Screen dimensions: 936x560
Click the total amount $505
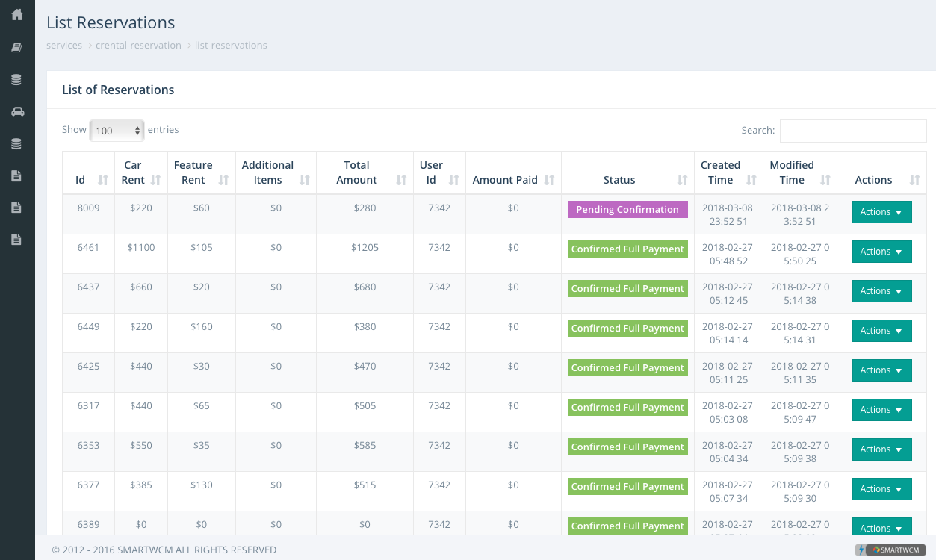(x=365, y=406)
